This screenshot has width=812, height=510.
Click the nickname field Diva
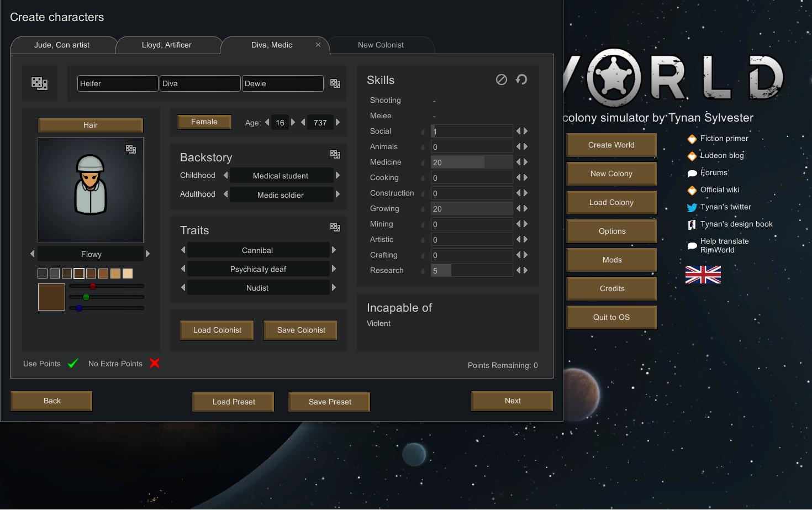tap(200, 83)
